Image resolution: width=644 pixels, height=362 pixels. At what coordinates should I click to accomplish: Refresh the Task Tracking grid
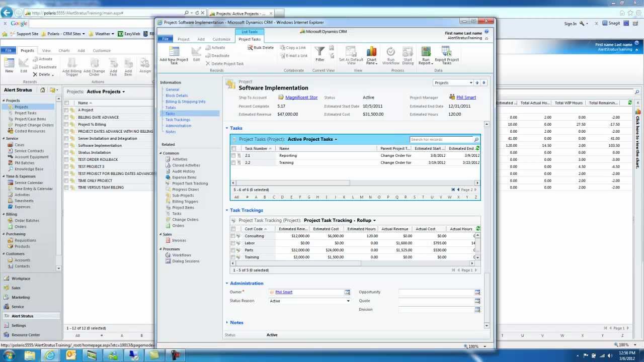[x=477, y=229]
